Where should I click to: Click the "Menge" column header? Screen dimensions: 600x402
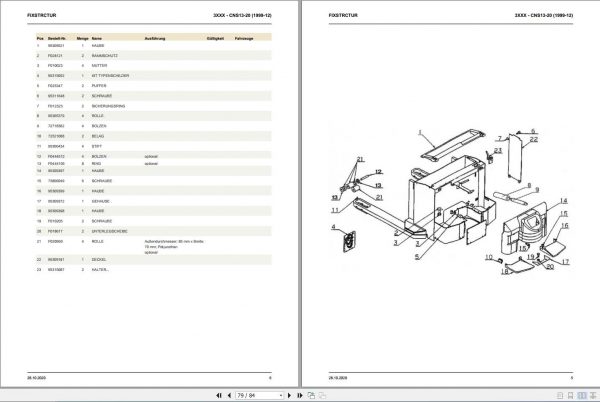[x=82, y=38]
